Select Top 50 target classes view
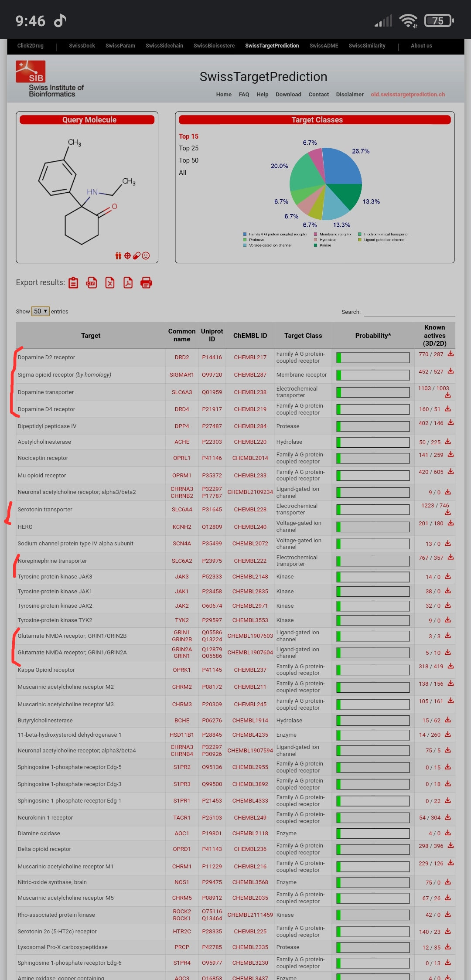Image resolution: width=471 pixels, height=980 pixels. [188, 160]
